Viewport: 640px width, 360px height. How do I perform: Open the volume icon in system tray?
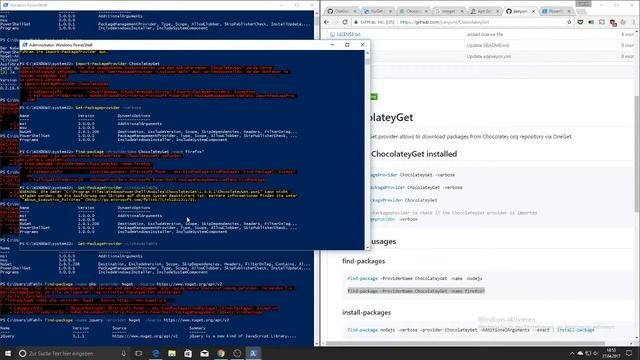point(596,353)
